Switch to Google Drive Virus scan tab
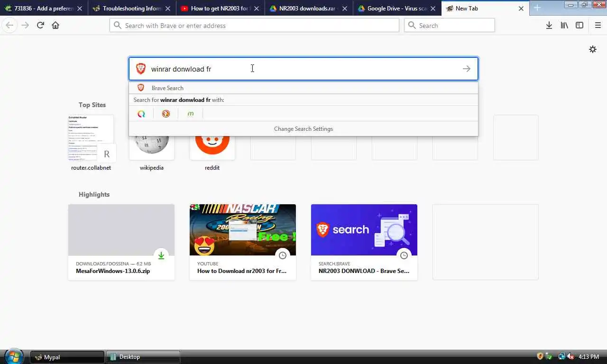The image size is (607, 364). [x=396, y=9]
